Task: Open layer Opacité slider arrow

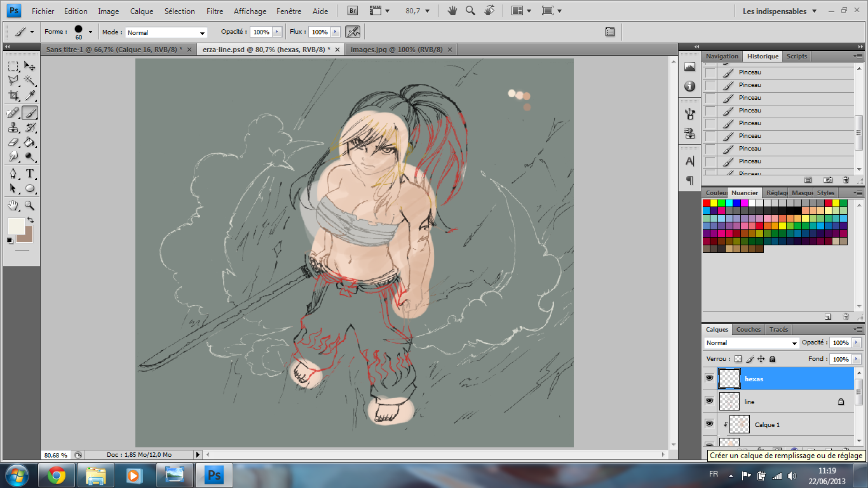Action: 857,343
